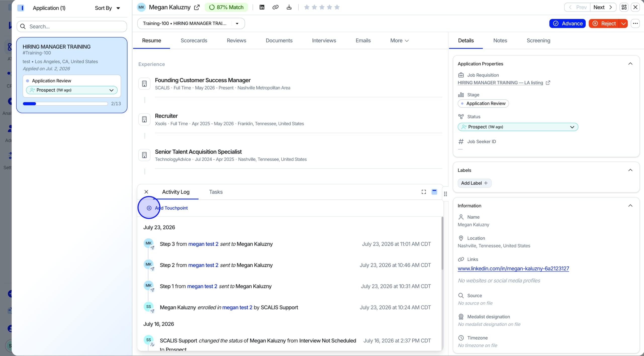Open HIRING MANAGER TRAINING — LA listing link
Image resolution: width=644 pixels, height=356 pixels.
point(500,83)
